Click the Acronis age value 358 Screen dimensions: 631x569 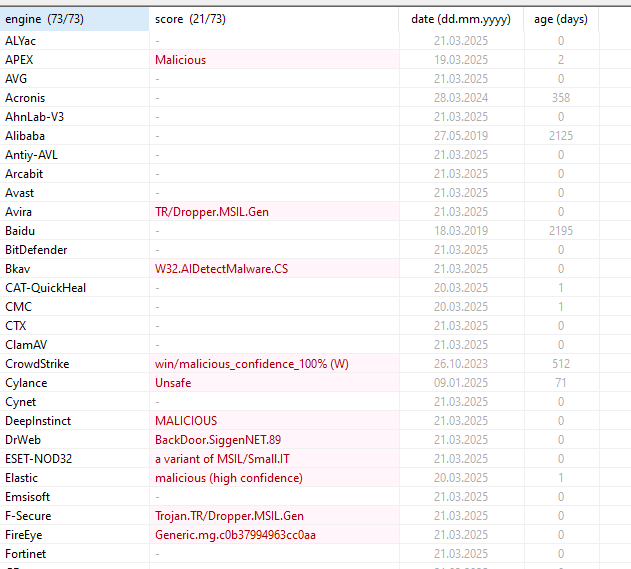click(561, 98)
